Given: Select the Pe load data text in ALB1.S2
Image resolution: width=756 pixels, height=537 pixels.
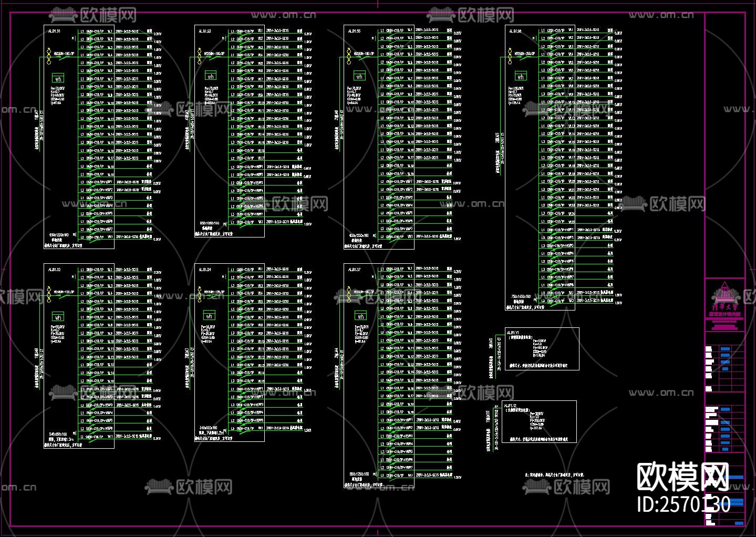Looking at the screenshot, I should point(58,334).
